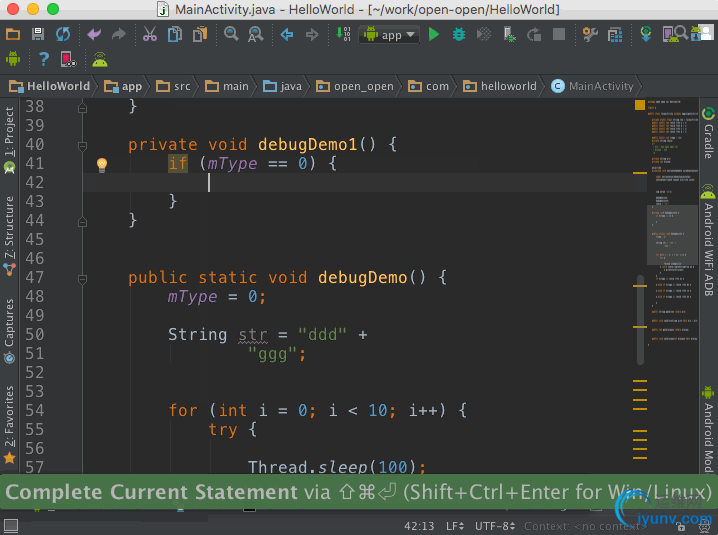Toggle tool window buttons via bottom-left icon
The image size is (718, 535).
[11, 526]
